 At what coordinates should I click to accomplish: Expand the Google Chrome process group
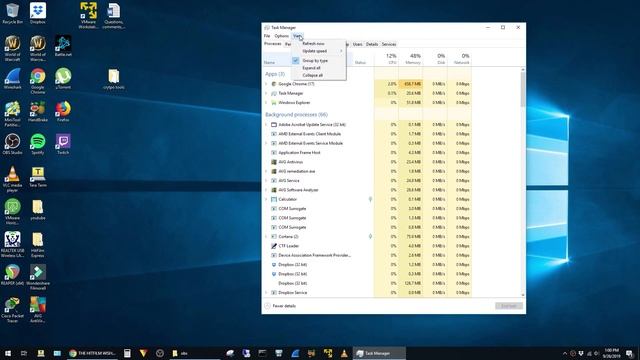267,84
